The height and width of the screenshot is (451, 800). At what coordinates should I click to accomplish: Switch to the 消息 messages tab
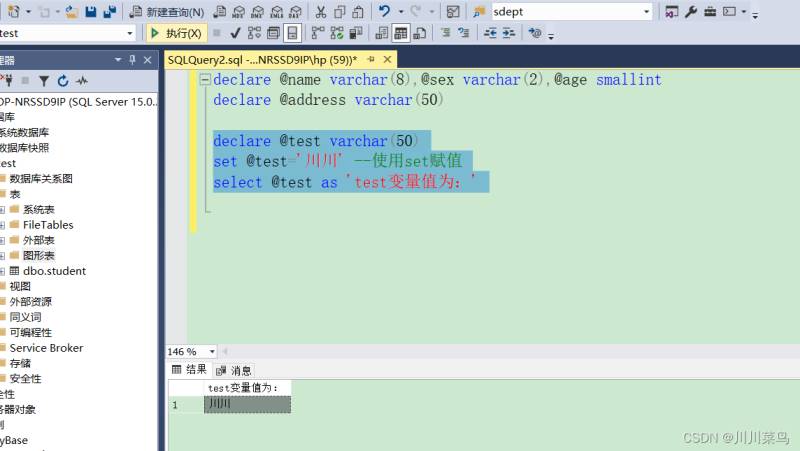pos(235,370)
